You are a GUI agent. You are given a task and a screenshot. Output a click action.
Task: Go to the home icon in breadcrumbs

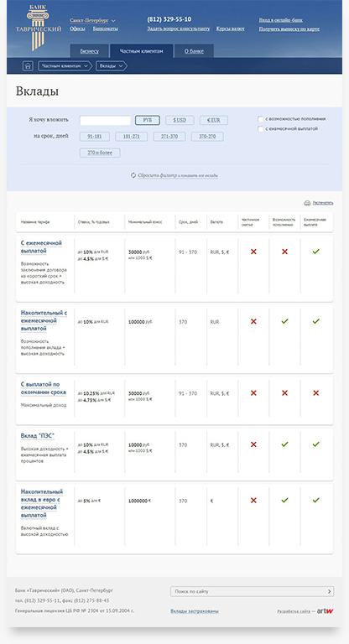28,65
